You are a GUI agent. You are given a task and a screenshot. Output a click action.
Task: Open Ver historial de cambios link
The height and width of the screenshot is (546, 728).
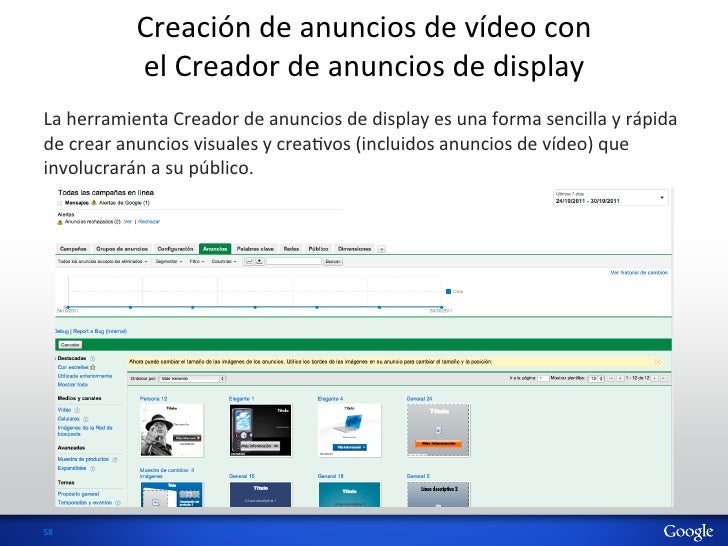pyautogui.click(x=639, y=273)
